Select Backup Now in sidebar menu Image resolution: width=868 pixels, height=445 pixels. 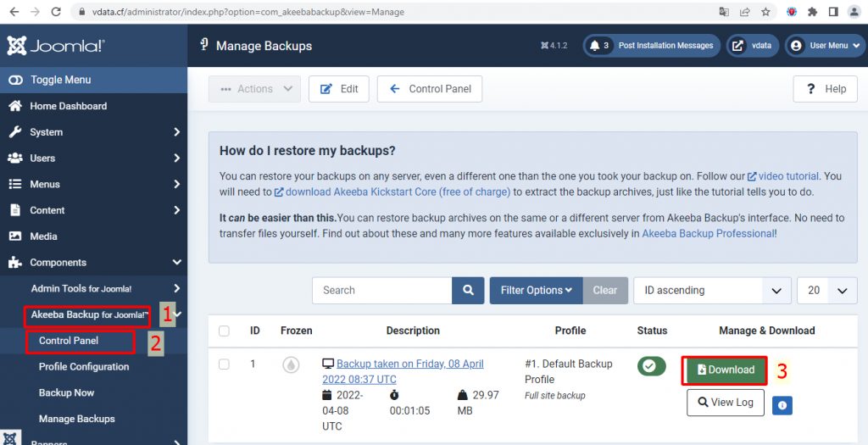[66, 392]
